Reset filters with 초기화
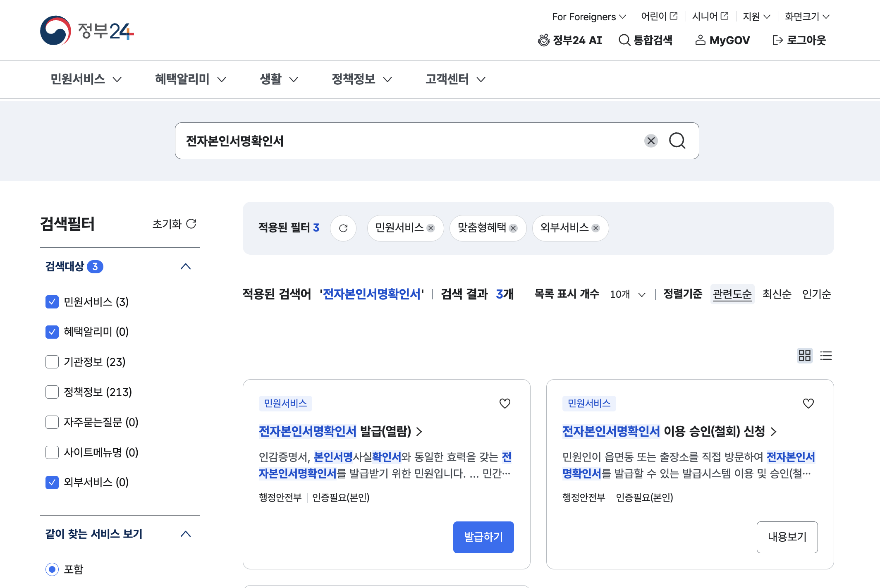 coord(174,224)
